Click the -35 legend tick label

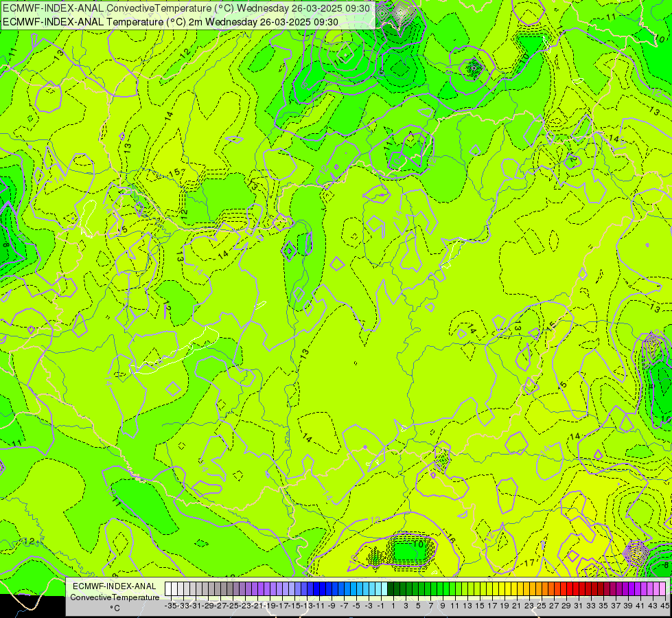(170, 606)
